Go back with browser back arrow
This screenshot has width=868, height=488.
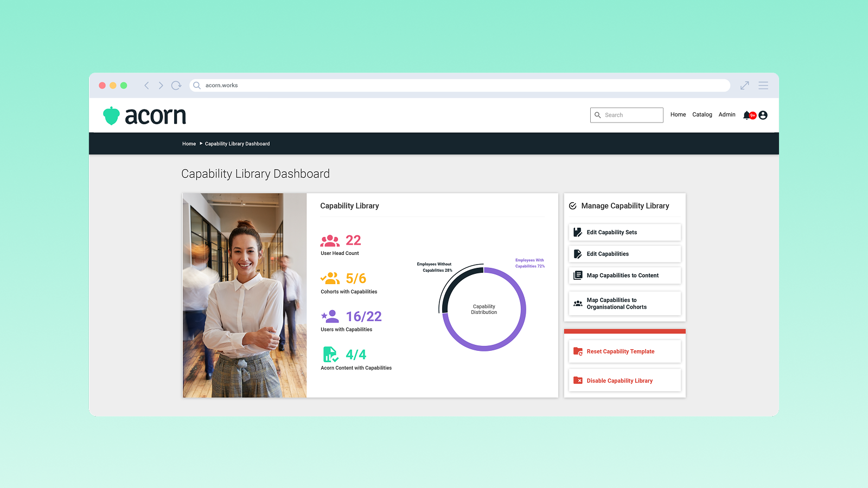click(x=146, y=86)
